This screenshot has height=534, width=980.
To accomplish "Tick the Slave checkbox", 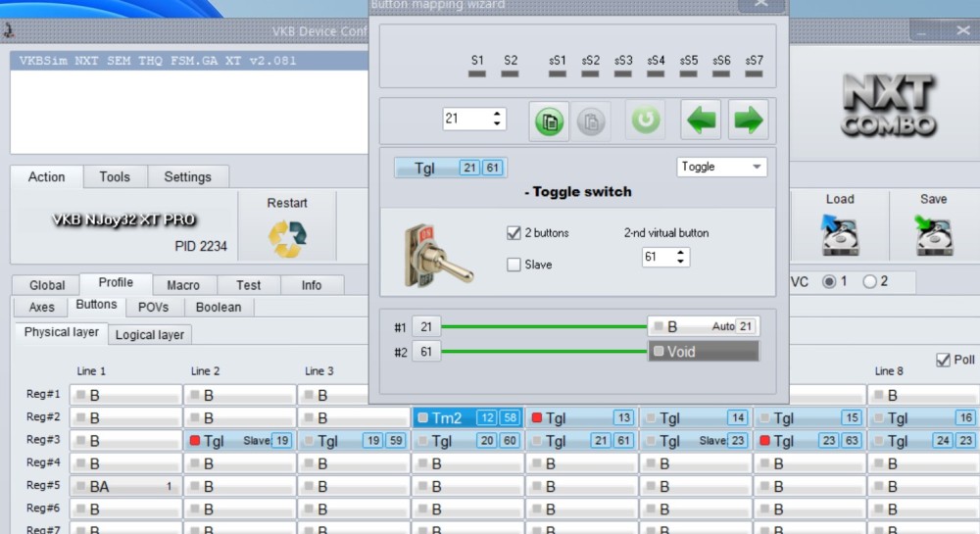I will (514, 265).
